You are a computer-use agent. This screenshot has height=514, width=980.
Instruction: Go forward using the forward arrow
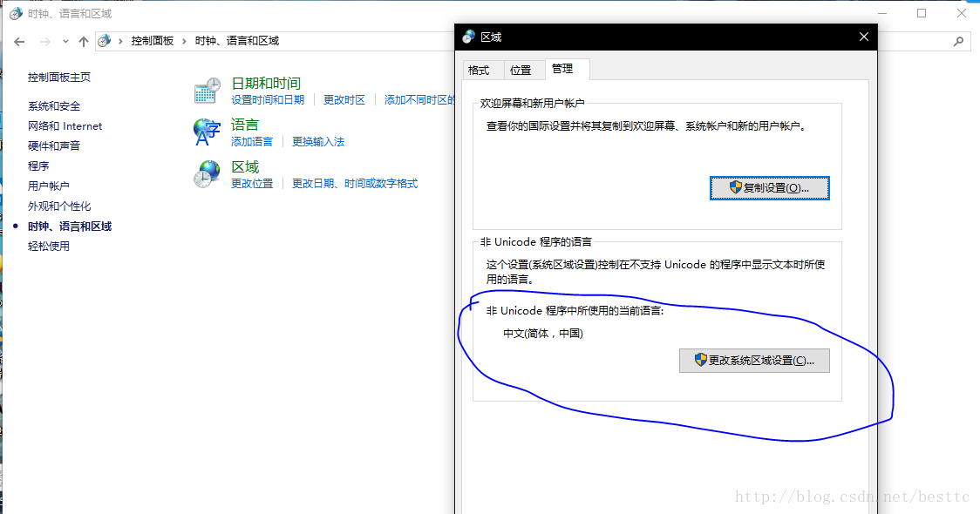click(45, 41)
